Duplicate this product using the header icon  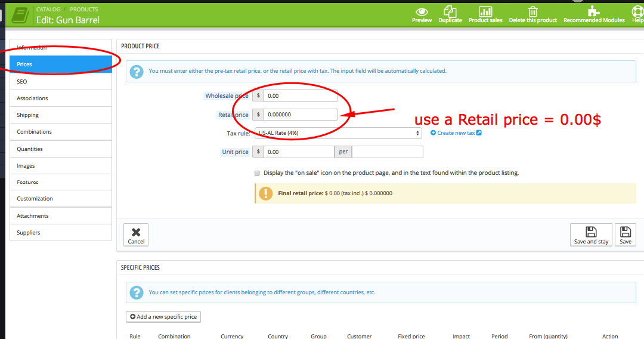450,15
